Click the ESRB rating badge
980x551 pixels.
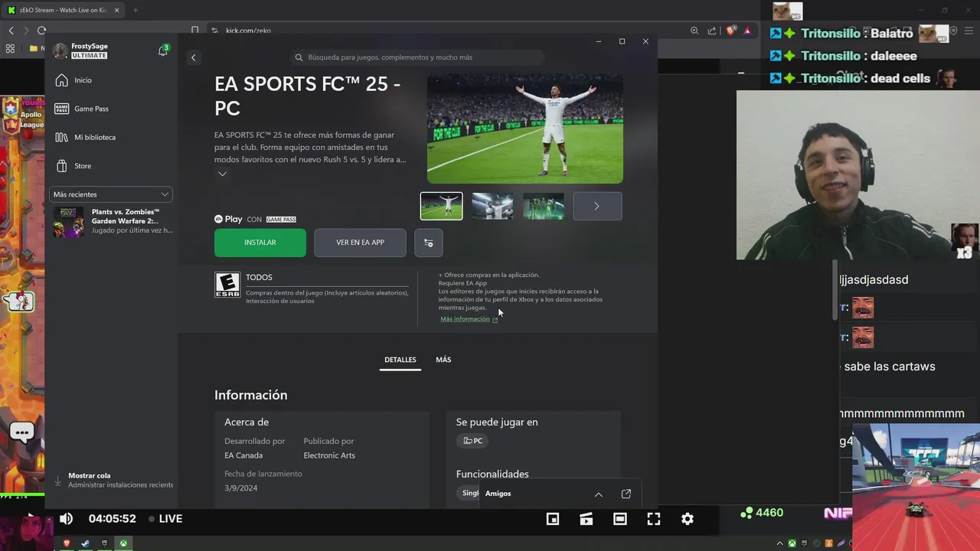pos(227,285)
